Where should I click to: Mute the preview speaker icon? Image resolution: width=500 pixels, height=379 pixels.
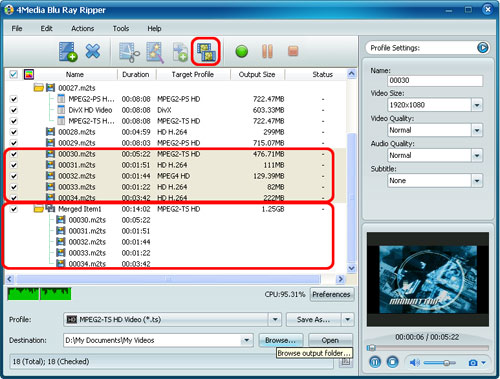(x=415, y=362)
